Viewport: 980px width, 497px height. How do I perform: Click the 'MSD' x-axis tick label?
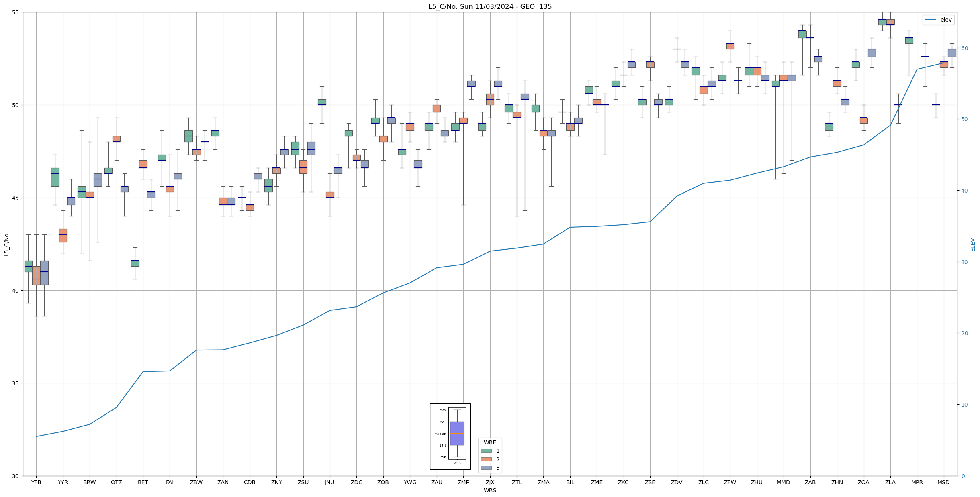[944, 482]
